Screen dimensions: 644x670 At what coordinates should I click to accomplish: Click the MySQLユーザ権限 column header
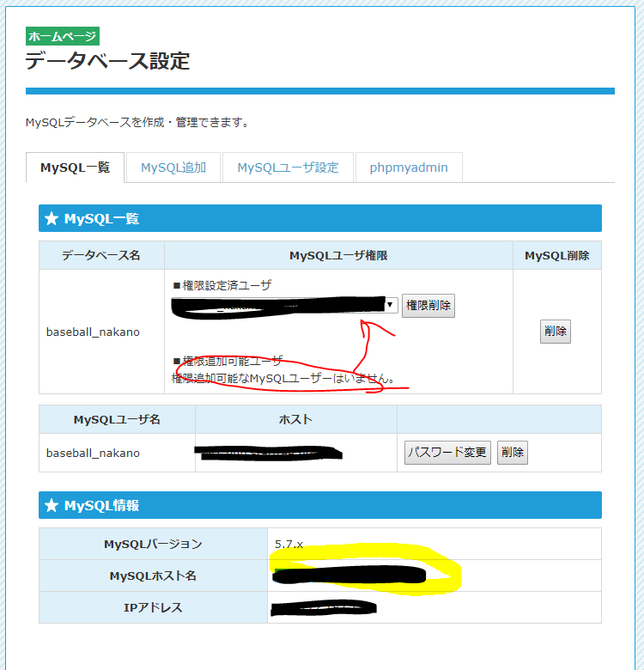click(x=338, y=255)
